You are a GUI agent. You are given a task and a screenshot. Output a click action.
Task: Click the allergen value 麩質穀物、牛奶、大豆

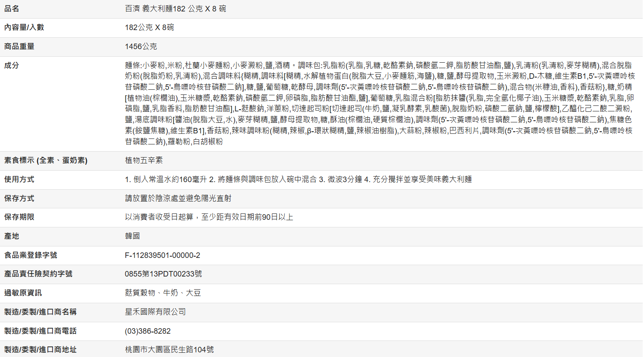(x=163, y=293)
